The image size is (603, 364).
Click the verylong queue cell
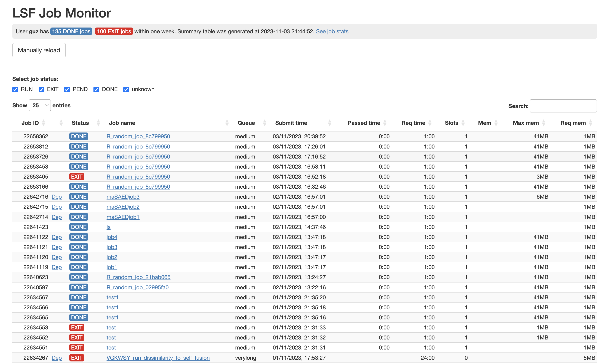pyautogui.click(x=245, y=358)
